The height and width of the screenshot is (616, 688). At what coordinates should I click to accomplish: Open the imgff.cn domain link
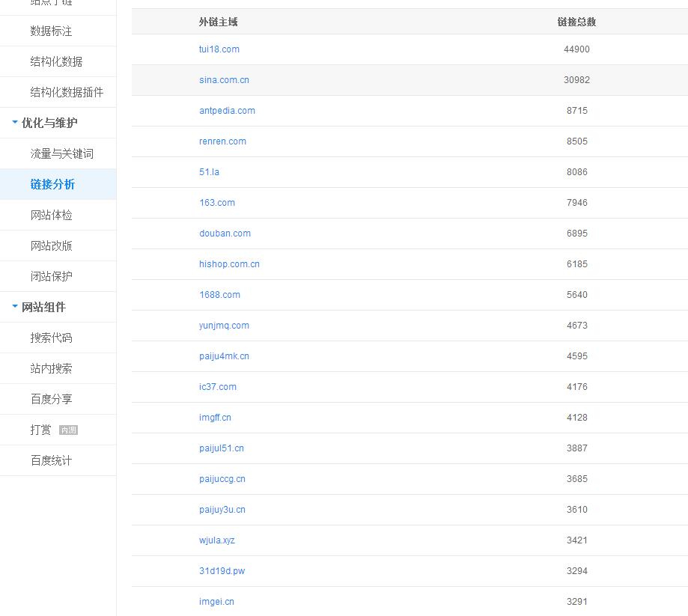215,418
